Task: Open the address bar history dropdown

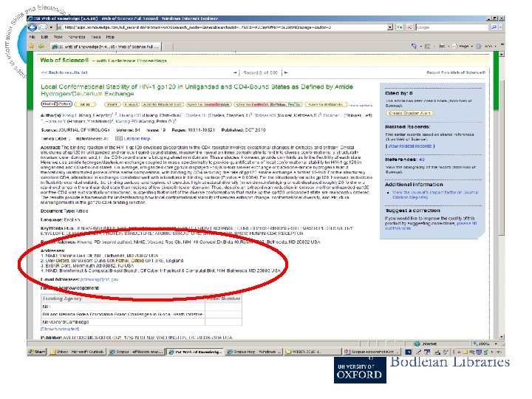Action: (390, 27)
